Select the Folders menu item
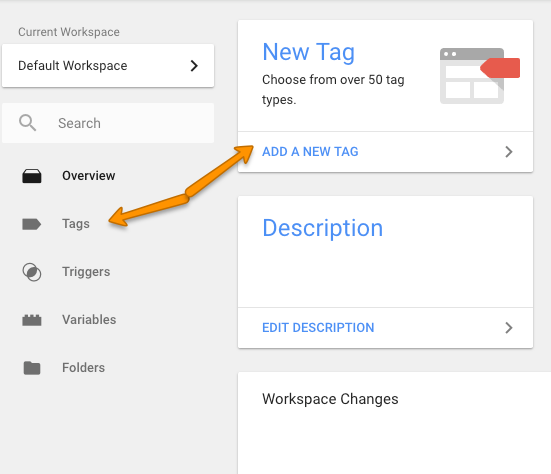 (x=83, y=368)
